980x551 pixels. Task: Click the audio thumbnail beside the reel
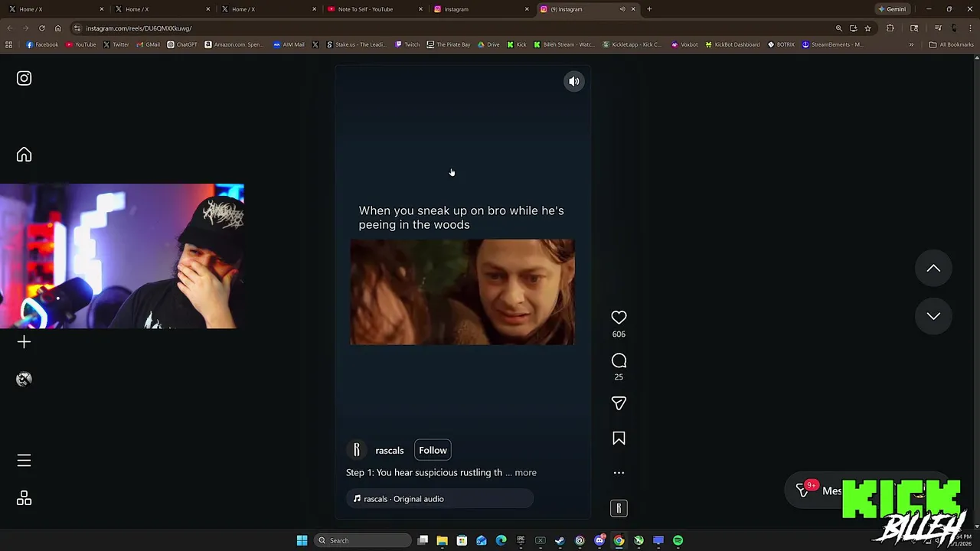(619, 508)
